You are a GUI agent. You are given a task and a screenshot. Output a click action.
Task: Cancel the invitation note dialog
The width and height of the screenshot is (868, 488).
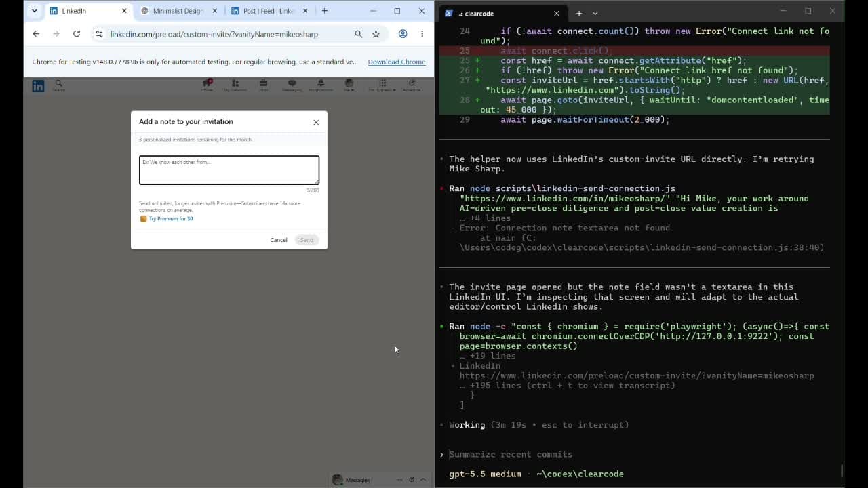pyautogui.click(x=279, y=240)
